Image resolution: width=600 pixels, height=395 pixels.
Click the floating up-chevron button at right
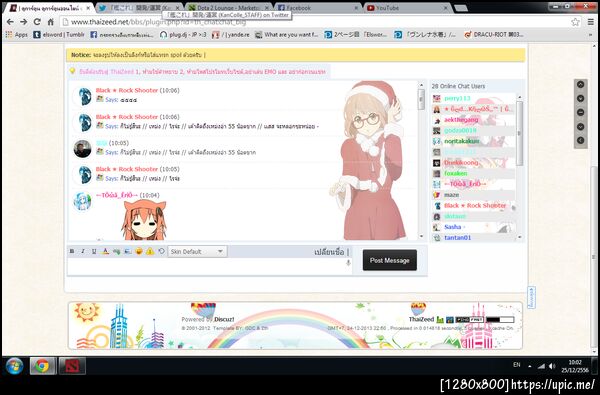coord(580,85)
